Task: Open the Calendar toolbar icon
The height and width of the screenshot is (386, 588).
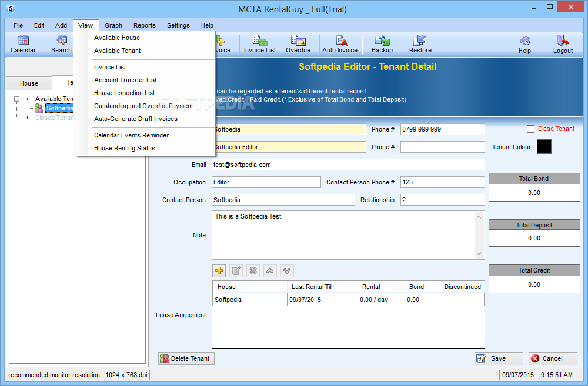Action: coord(24,44)
